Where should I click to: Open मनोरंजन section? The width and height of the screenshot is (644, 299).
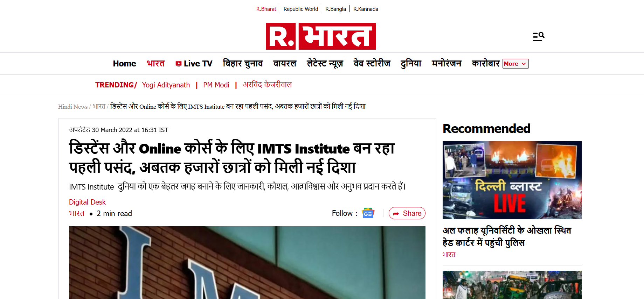pyautogui.click(x=446, y=64)
